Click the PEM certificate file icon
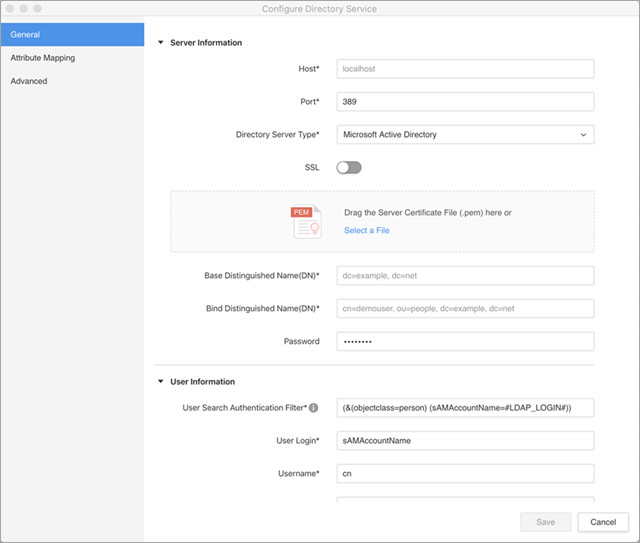The image size is (640, 543). 306,222
